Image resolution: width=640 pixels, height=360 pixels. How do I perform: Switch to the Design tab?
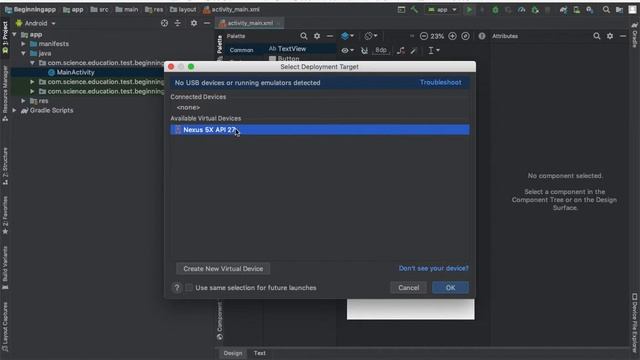click(233, 353)
